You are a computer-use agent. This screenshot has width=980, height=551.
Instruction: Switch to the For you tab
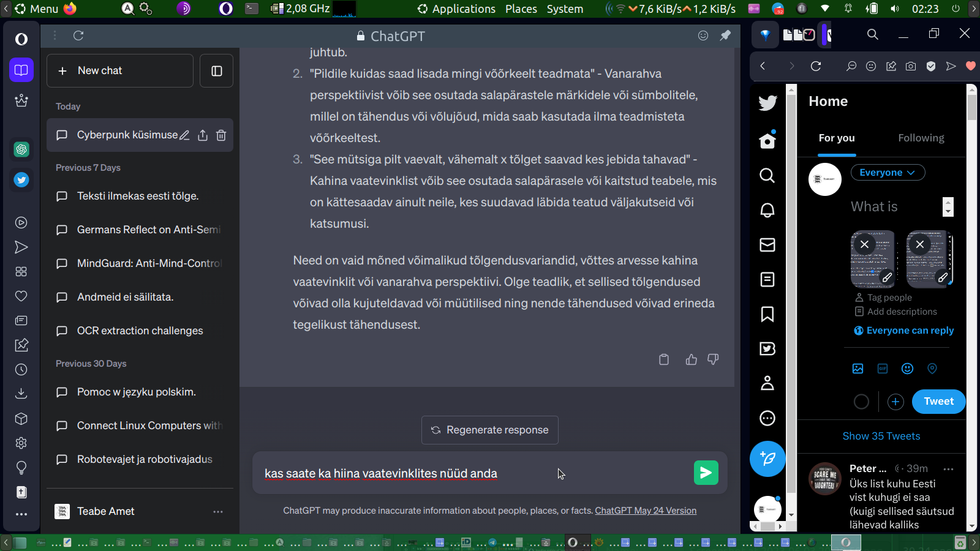837,138
